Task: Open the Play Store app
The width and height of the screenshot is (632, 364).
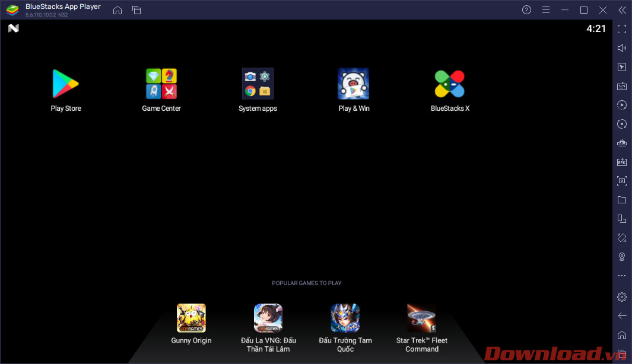Action: point(65,84)
